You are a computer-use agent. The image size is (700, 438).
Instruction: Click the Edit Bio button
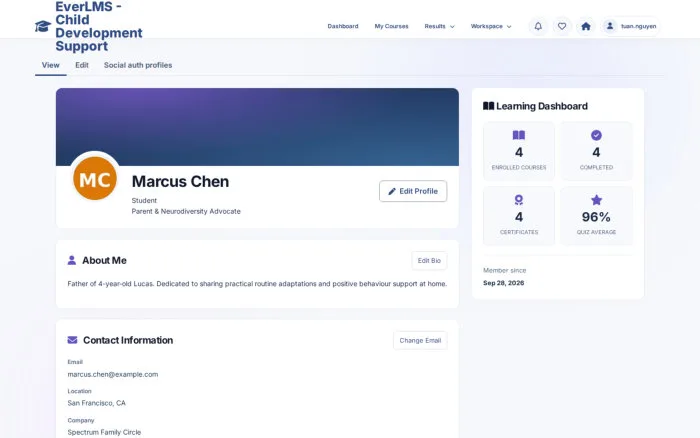tap(429, 261)
